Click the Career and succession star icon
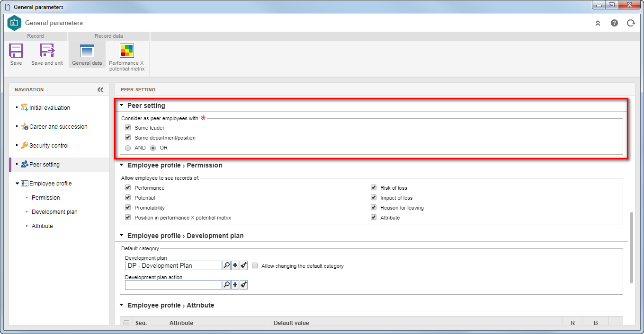The height and width of the screenshot is (334, 644). tap(25, 126)
